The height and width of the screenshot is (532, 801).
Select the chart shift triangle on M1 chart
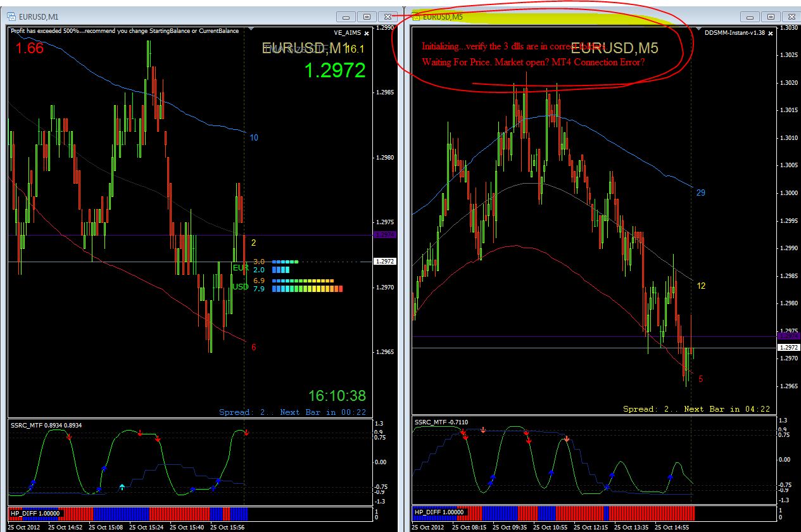(252, 28)
